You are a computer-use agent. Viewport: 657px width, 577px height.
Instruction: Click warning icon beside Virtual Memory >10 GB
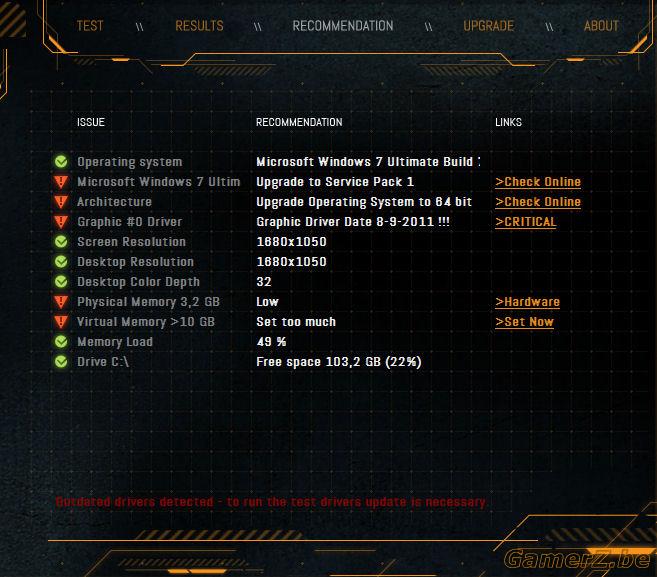(61, 322)
